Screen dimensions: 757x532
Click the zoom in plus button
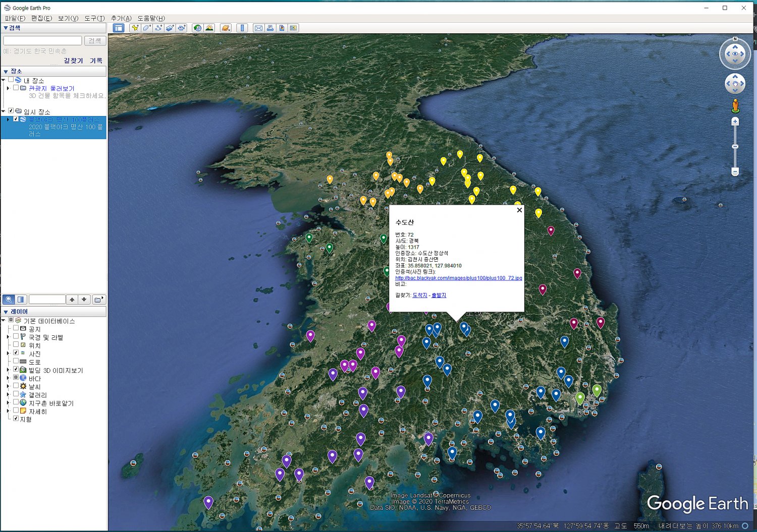pyautogui.click(x=735, y=122)
